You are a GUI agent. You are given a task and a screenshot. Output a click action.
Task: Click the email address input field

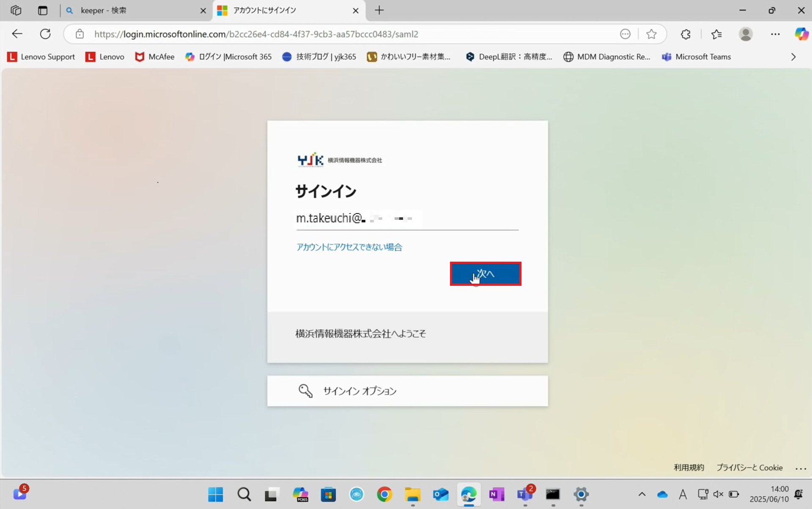[407, 219]
